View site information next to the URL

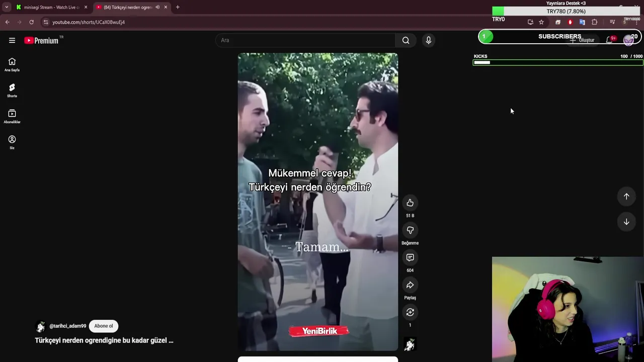pyautogui.click(x=46, y=22)
